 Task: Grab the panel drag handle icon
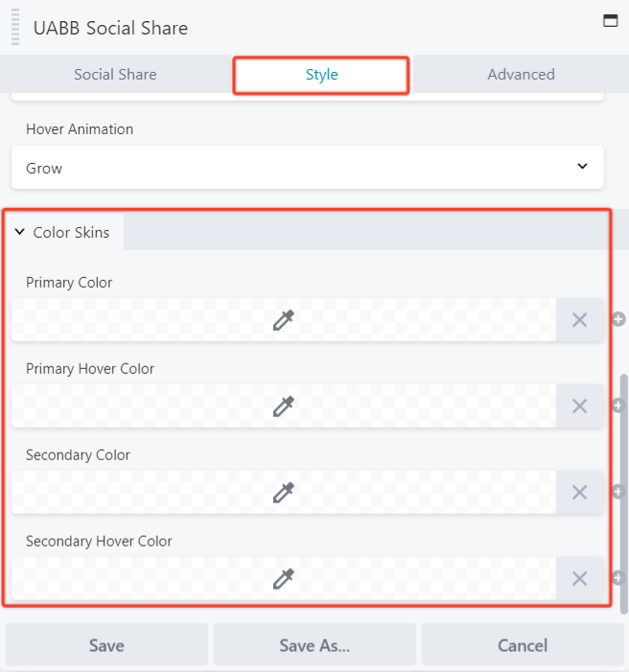click(x=14, y=27)
